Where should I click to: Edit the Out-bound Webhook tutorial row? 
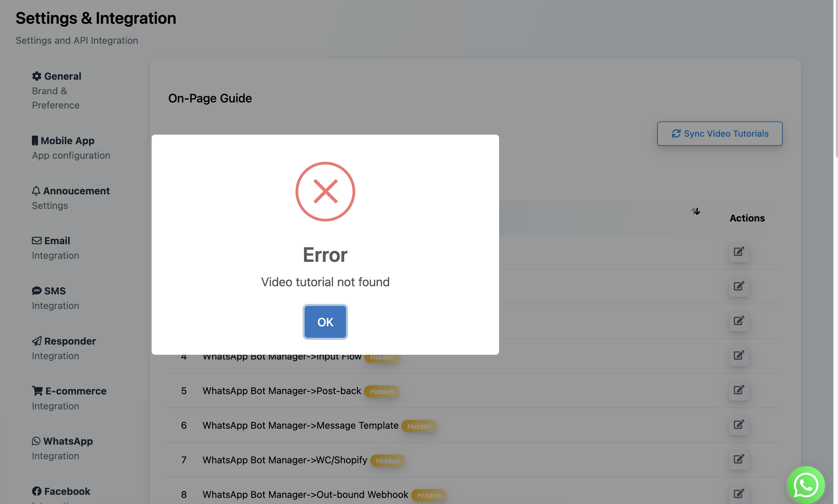(x=739, y=494)
